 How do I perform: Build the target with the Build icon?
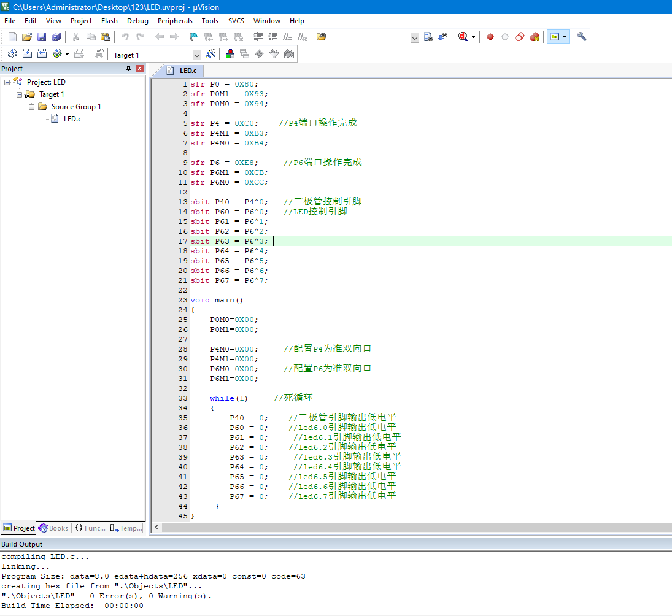[27, 54]
